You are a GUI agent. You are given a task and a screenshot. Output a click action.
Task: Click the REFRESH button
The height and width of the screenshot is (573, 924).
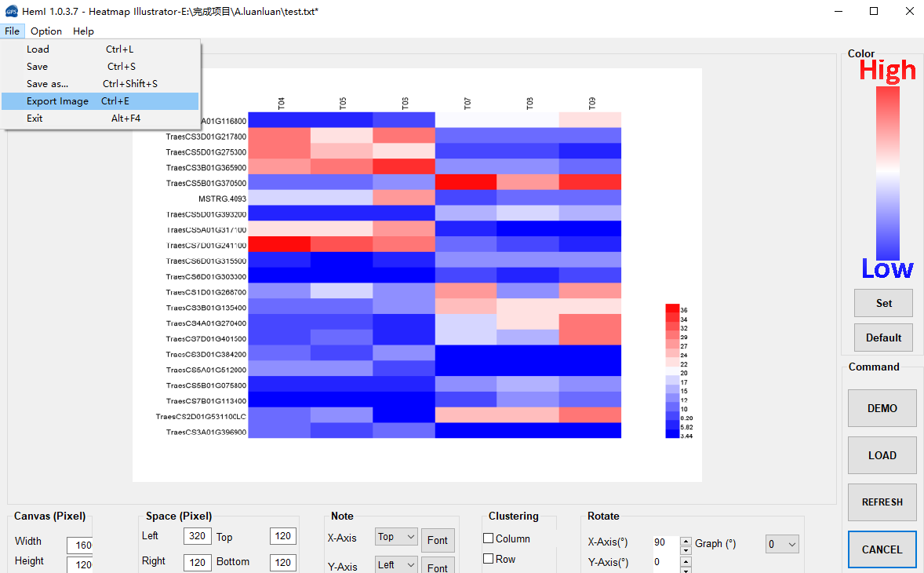[882, 502]
